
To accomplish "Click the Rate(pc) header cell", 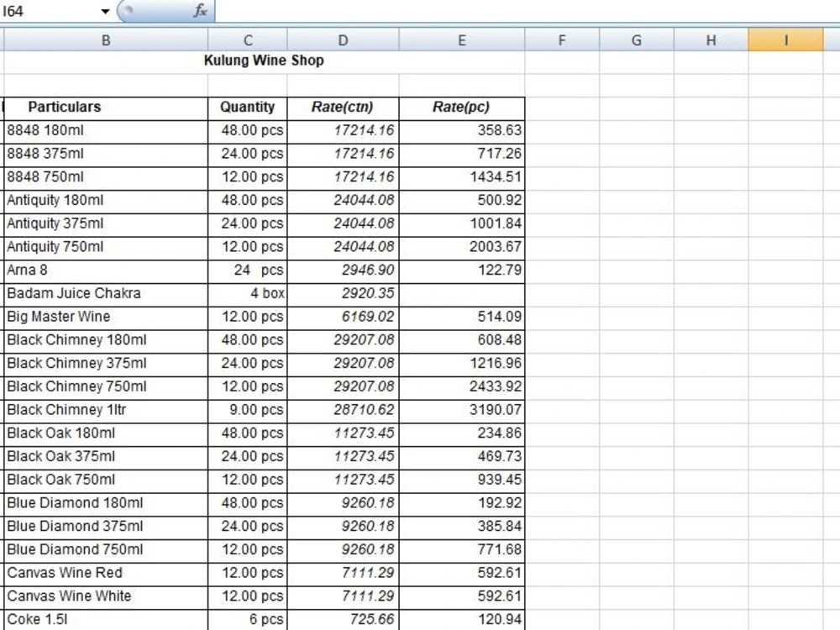I will [462, 108].
